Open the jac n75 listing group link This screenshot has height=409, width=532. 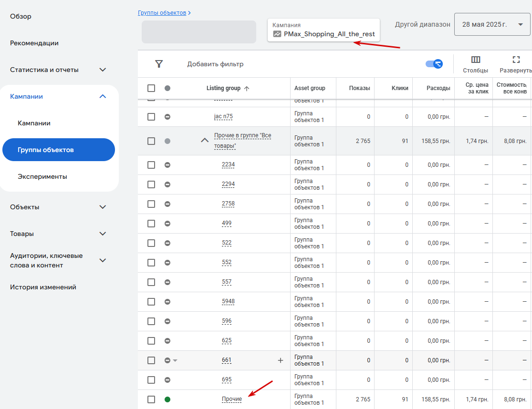[x=223, y=116]
